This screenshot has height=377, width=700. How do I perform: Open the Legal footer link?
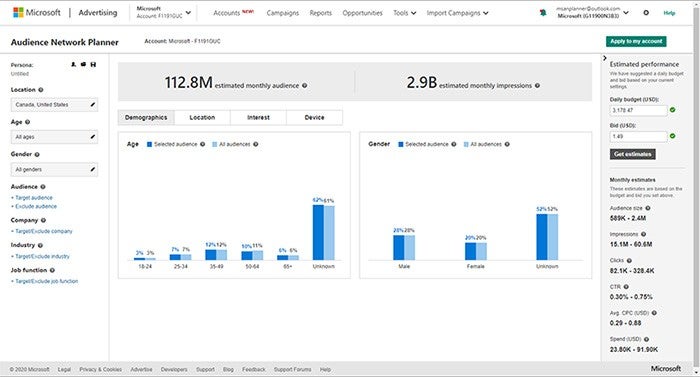(x=64, y=369)
